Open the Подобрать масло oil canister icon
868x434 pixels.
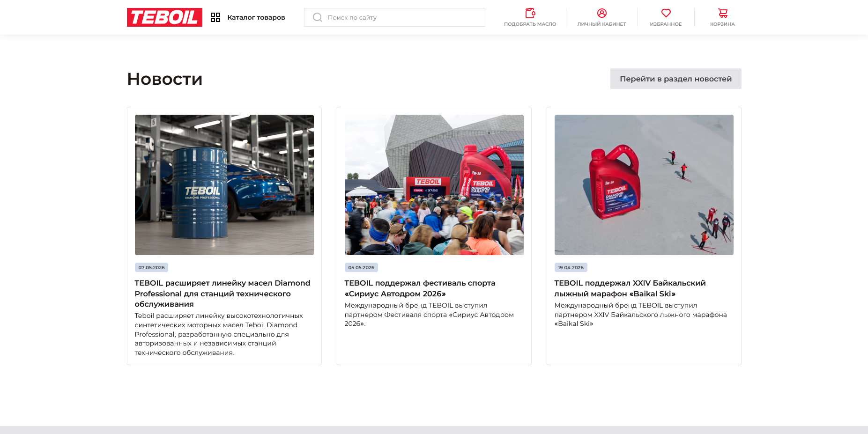click(x=530, y=13)
